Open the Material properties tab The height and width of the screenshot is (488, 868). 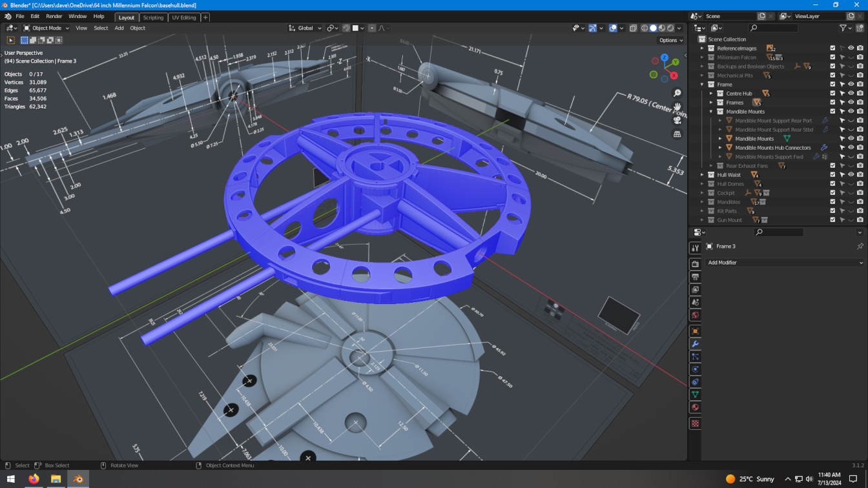pos(695,407)
